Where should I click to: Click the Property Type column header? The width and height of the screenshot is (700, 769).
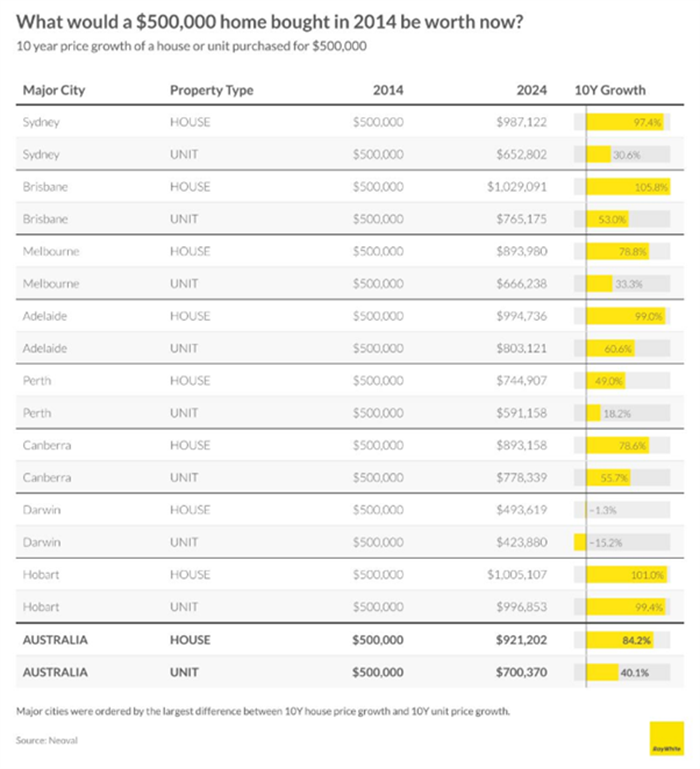click(x=211, y=90)
